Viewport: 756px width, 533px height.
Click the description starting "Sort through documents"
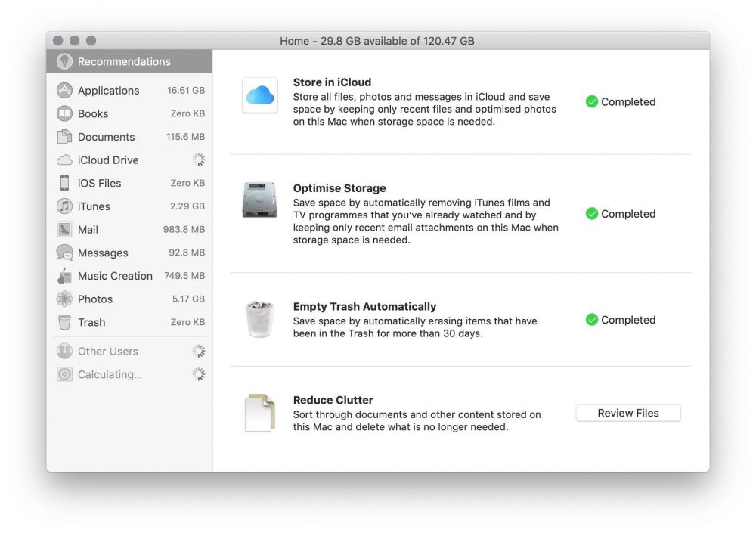point(417,420)
